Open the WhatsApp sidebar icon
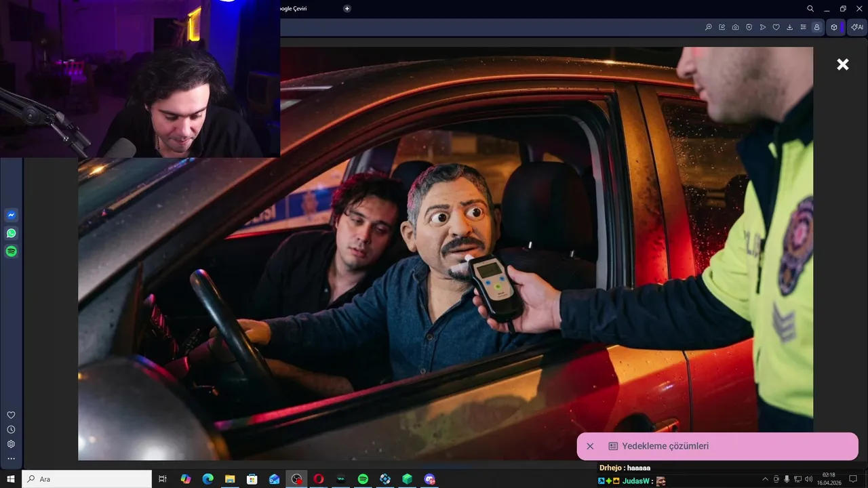 11,233
